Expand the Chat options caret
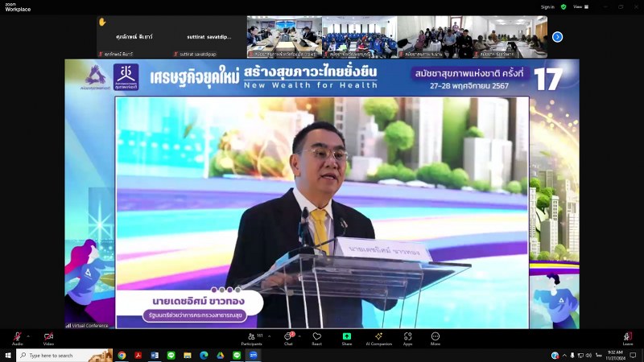The image size is (644, 362). coord(299,336)
